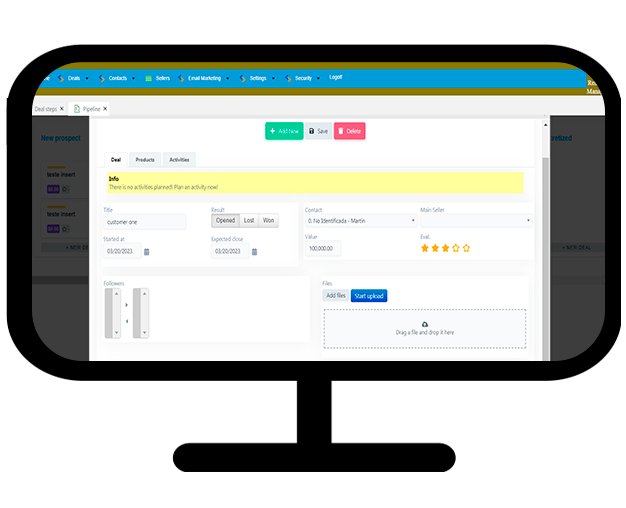626x508 pixels.
Task: Select the Lost result option
Action: coord(249,220)
